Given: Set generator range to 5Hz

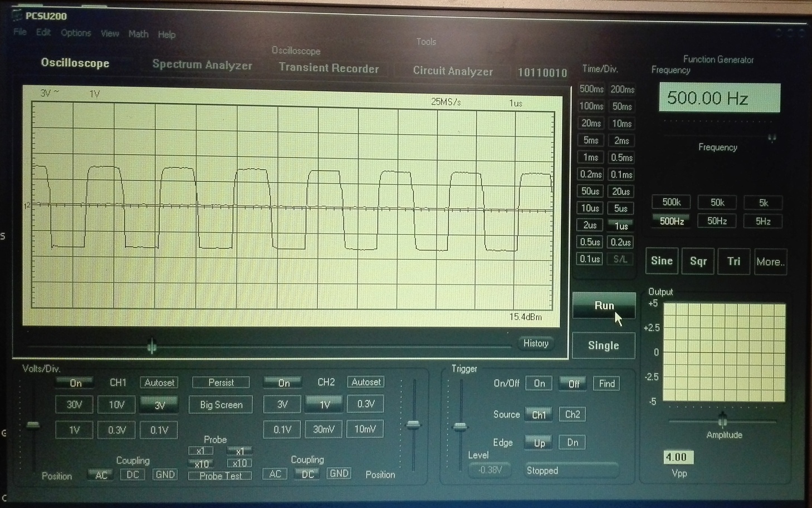Looking at the screenshot, I should point(763,221).
